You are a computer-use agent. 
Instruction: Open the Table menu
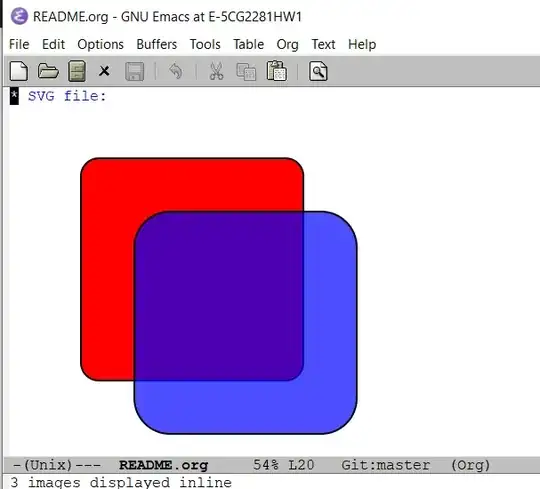[249, 44]
